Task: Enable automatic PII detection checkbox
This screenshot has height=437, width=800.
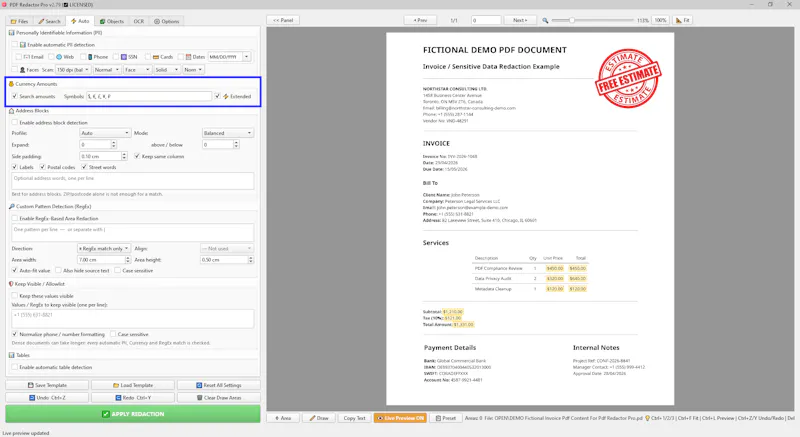Action: point(15,45)
